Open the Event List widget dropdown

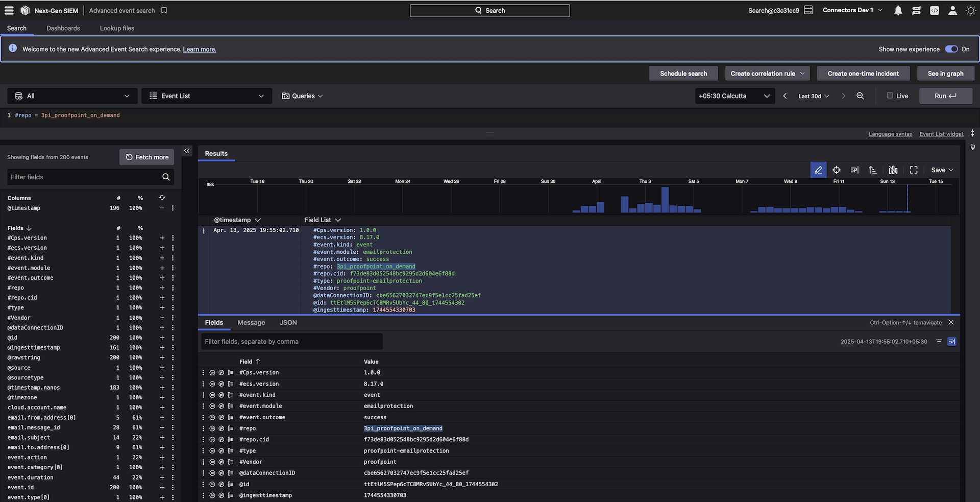[x=207, y=96]
